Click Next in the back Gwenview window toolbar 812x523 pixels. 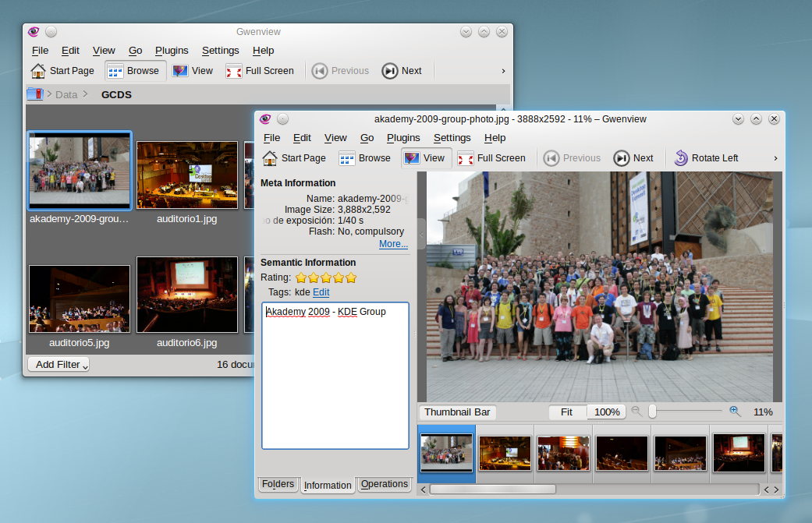point(402,71)
